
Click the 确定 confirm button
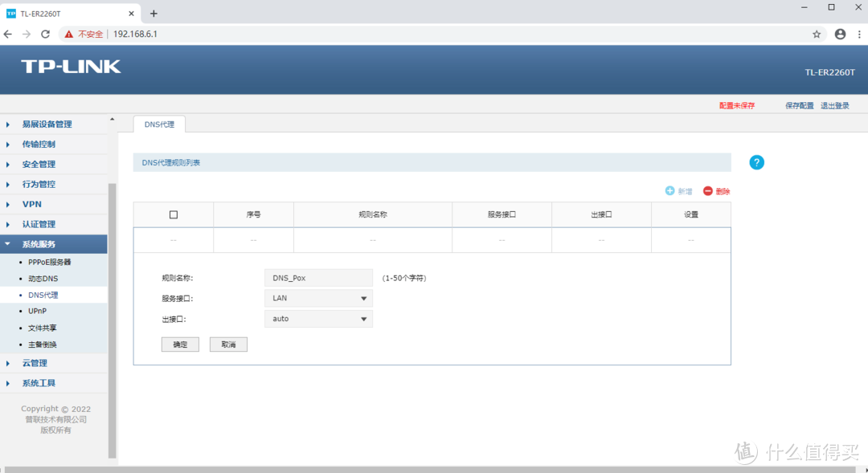tap(180, 345)
